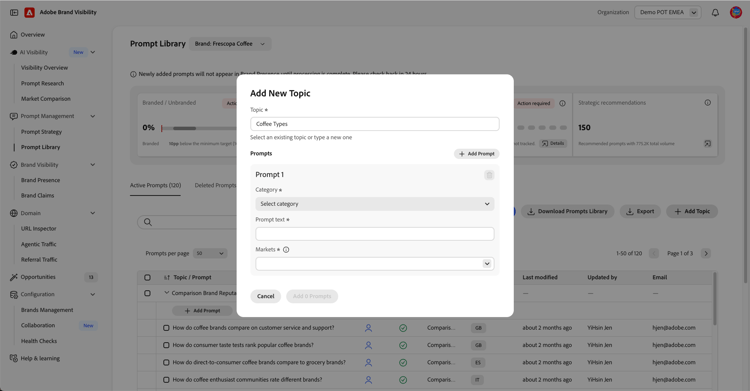Image resolution: width=750 pixels, height=391 pixels.
Task: Check the coffee enthusiast communities prompt
Action: 166,380
